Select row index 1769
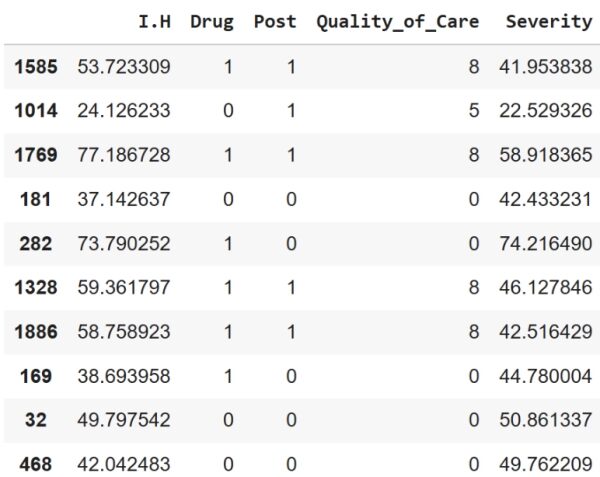This screenshot has height=477, width=600. click(35, 155)
